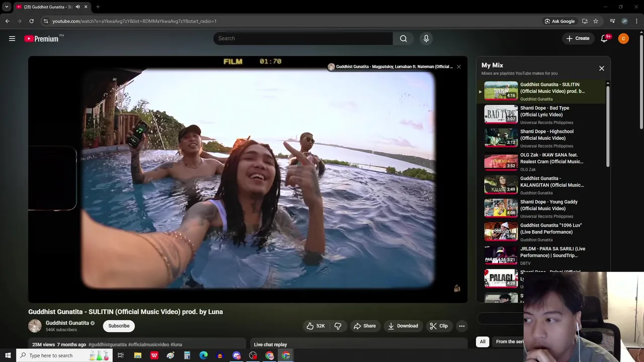Open more actions three-dot menu under video
This screenshot has width=644, height=362.
coord(461,326)
